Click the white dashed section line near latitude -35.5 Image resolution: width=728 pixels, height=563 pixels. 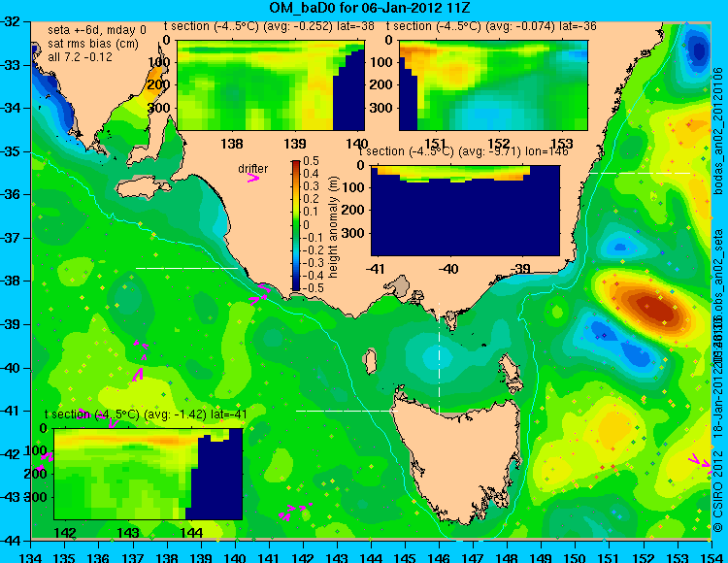coord(640,173)
